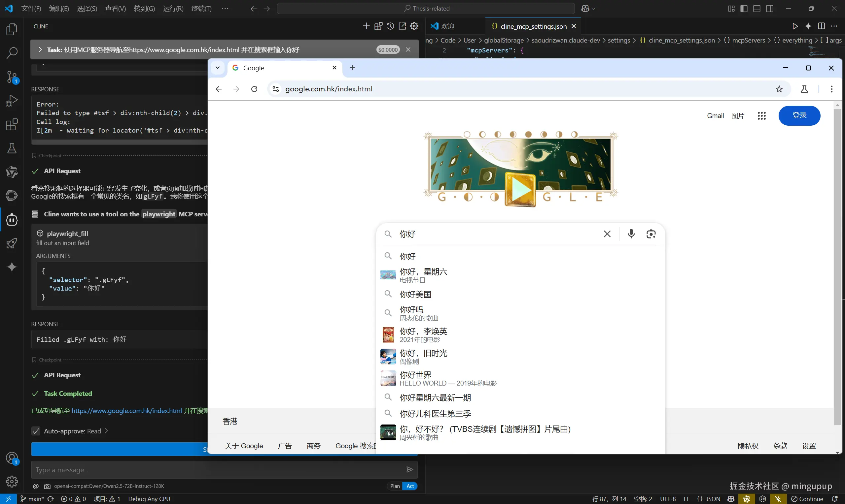Image resolution: width=845 pixels, height=504 pixels.
Task: Toggle the Auto-approve checkbox
Action: coord(36,431)
